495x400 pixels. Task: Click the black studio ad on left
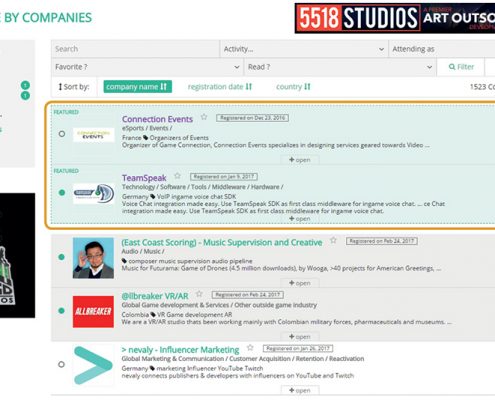(x=17, y=255)
